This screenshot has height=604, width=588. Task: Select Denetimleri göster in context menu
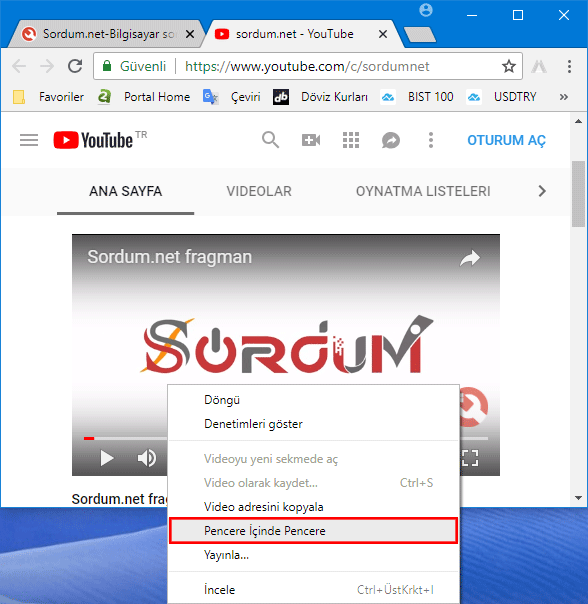tap(314, 424)
